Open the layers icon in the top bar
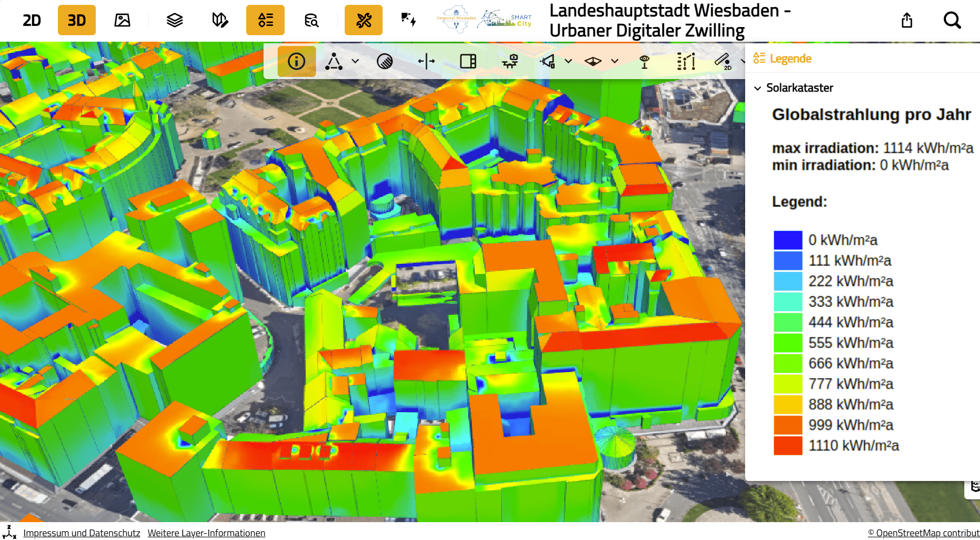This screenshot has width=980, height=540. pyautogui.click(x=174, y=19)
